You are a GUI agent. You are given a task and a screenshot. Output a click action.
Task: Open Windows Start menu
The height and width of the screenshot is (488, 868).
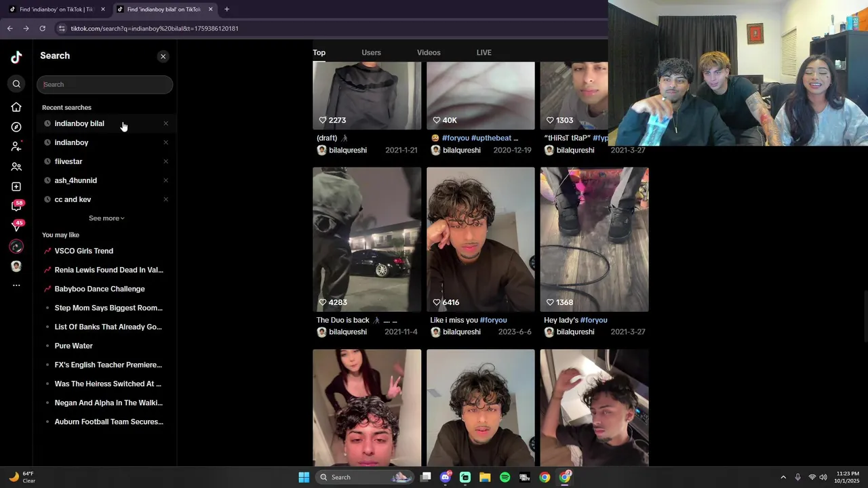point(304,477)
